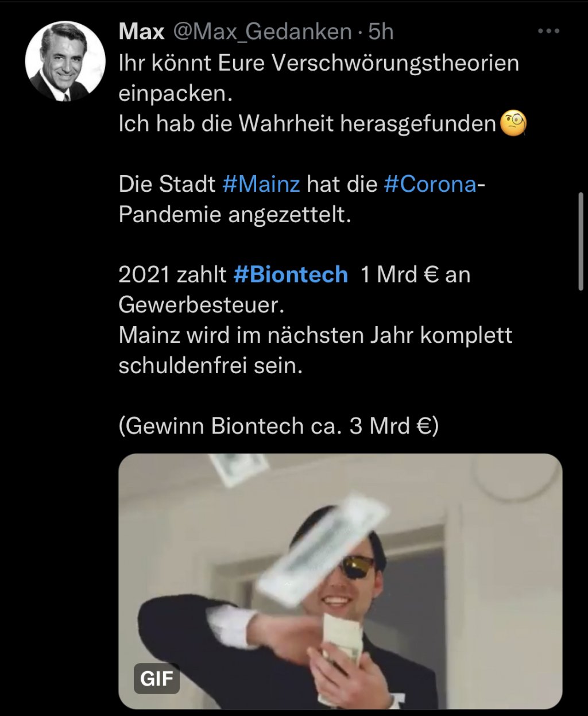Open the @Max_Gedanken handle
The image size is (588, 716).
[262, 32]
